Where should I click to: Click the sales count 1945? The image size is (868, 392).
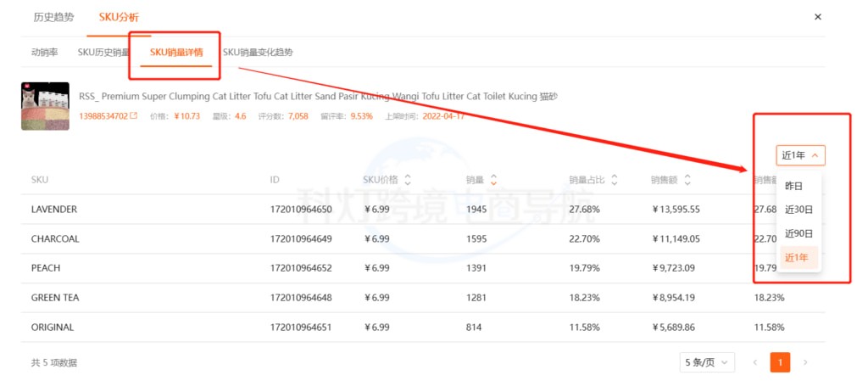click(x=476, y=210)
